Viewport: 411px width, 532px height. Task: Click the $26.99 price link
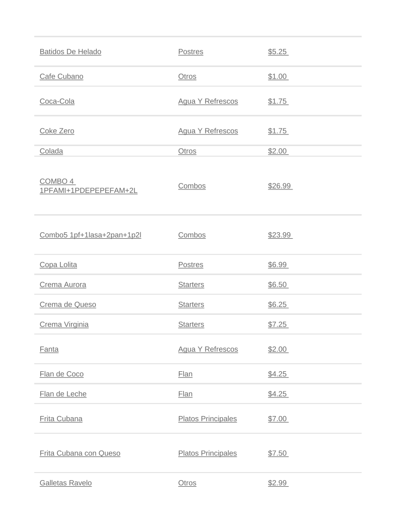click(x=280, y=186)
